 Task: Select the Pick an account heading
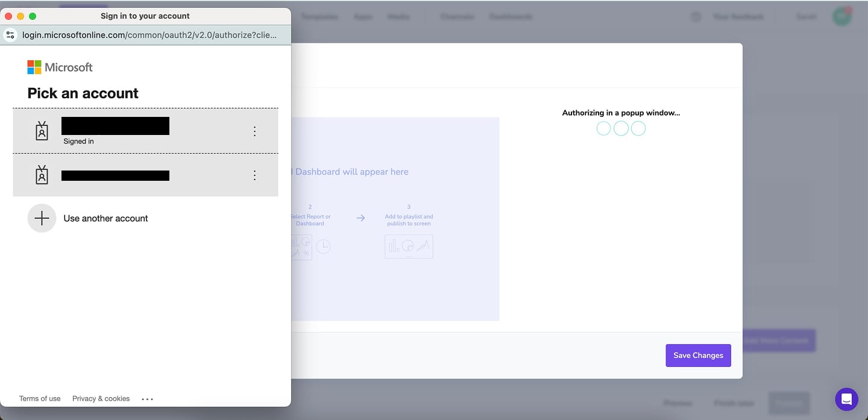click(x=83, y=93)
